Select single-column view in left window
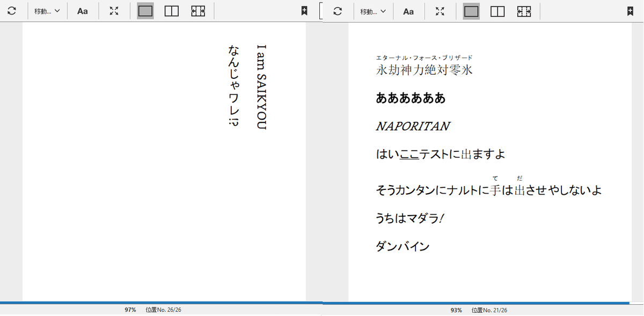The width and height of the screenshot is (644, 316). coord(145,11)
